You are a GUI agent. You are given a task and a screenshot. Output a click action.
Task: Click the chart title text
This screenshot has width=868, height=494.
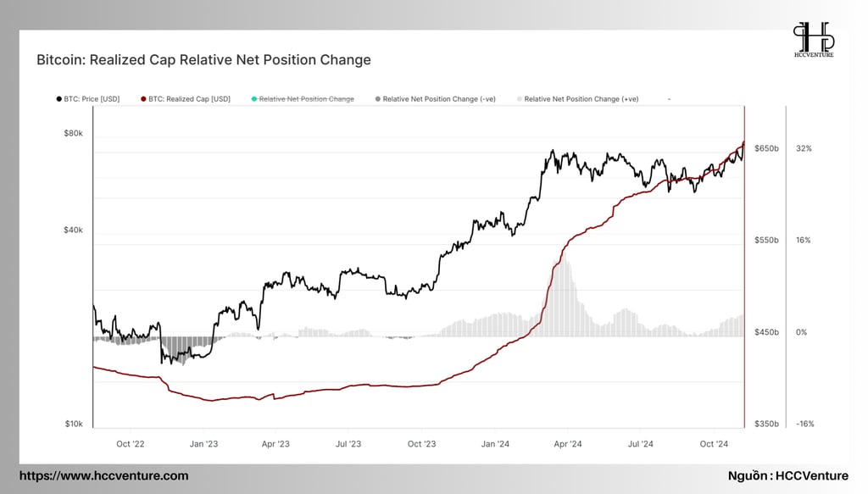203,60
